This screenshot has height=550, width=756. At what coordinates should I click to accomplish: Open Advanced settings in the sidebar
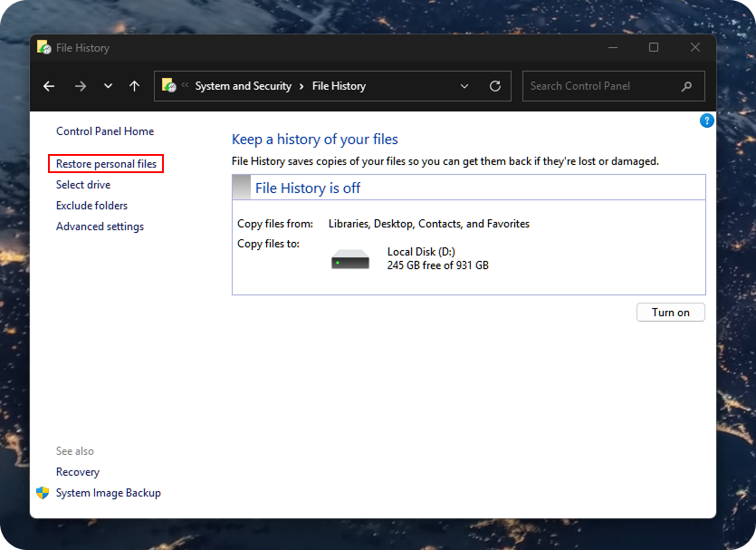(x=100, y=227)
